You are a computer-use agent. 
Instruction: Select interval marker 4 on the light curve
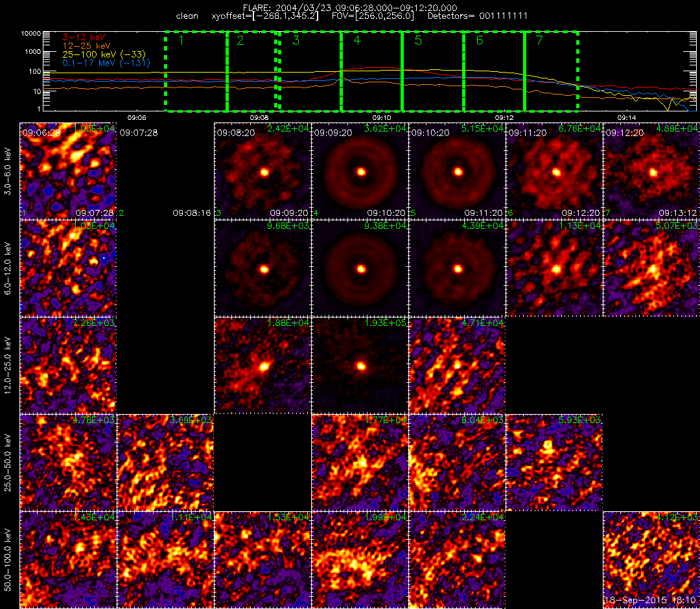(x=357, y=40)
